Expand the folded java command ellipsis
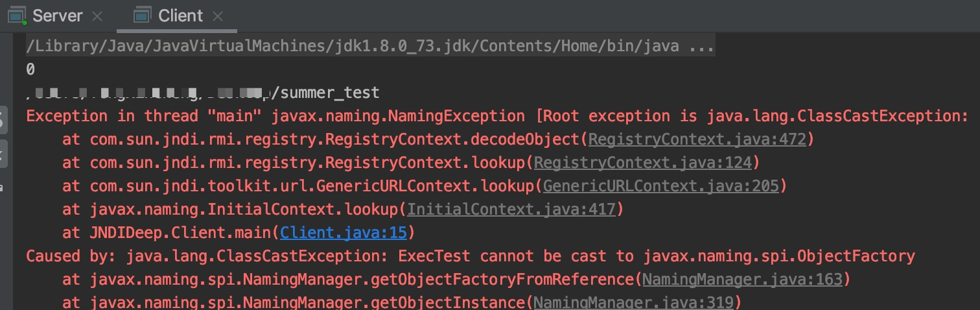 point(702,46)
